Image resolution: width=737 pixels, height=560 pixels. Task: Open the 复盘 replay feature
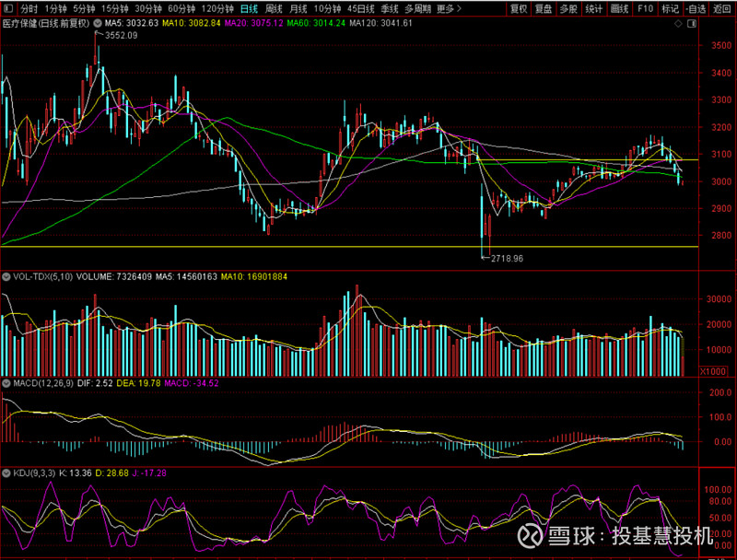pos(544,8)
